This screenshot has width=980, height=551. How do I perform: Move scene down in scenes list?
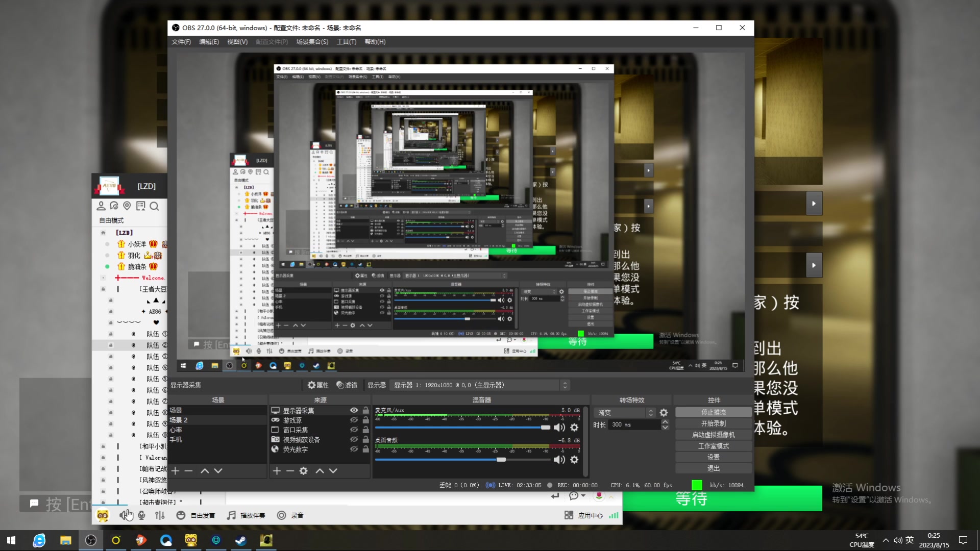(x=218, y=471)
